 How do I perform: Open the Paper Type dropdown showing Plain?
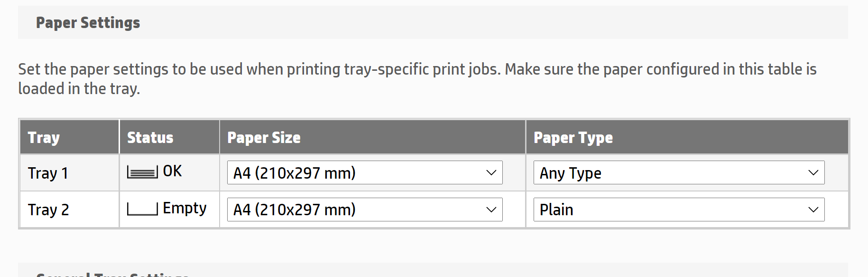coord(678,209)
